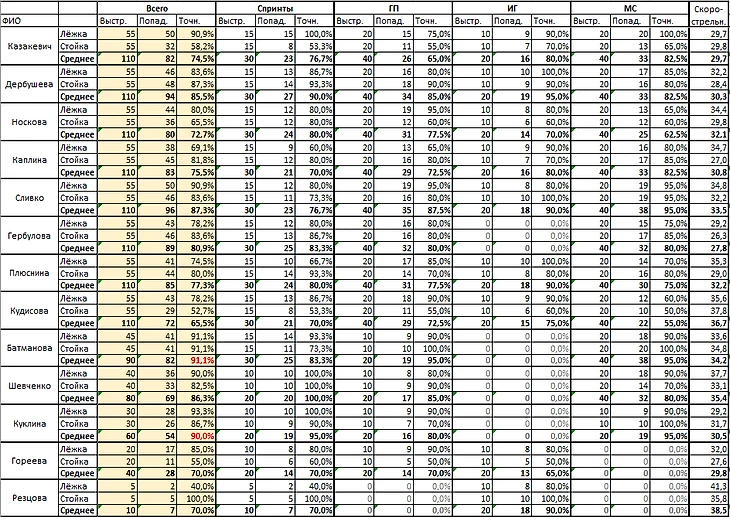
Task: Click Носкова's 34,4 rate-of-fire cell
Action: 710,109
